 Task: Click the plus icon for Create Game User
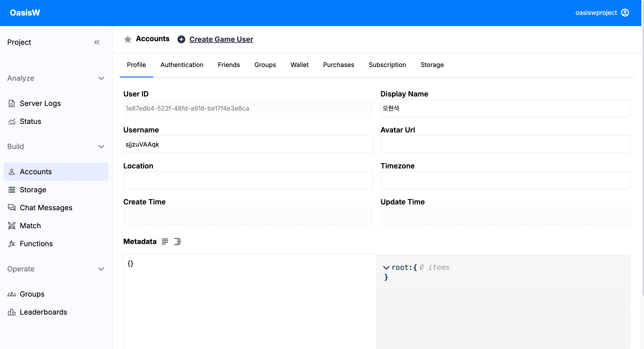181,39
